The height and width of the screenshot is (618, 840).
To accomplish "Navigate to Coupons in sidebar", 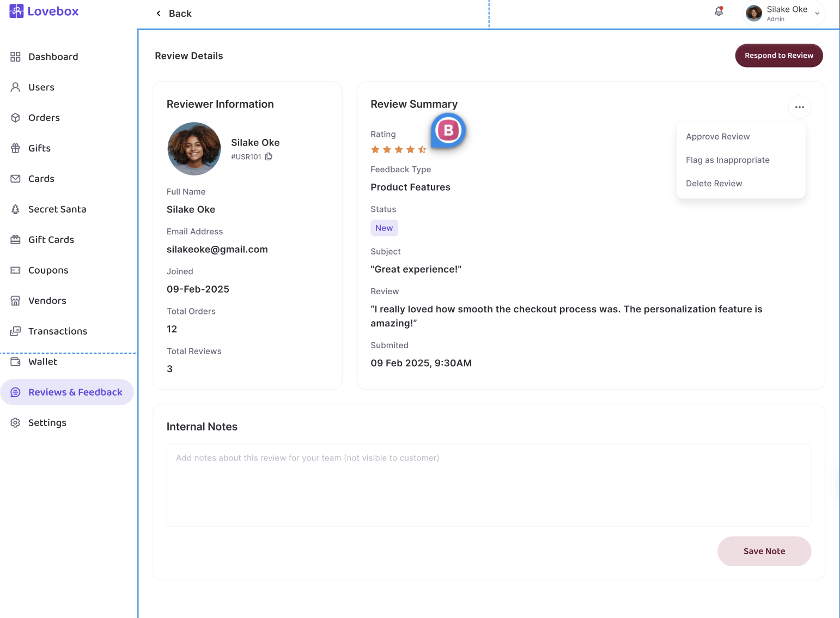I will 48,270.
